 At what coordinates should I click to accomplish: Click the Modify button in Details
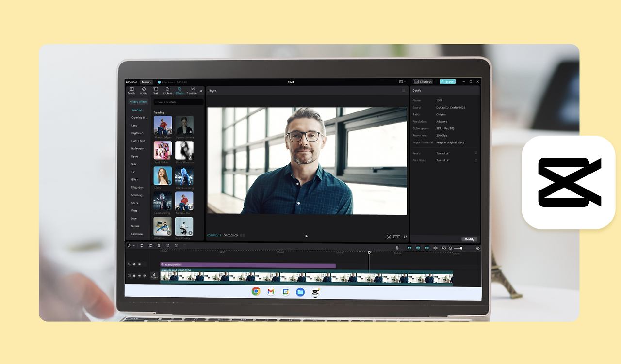[x=469, y=239]
